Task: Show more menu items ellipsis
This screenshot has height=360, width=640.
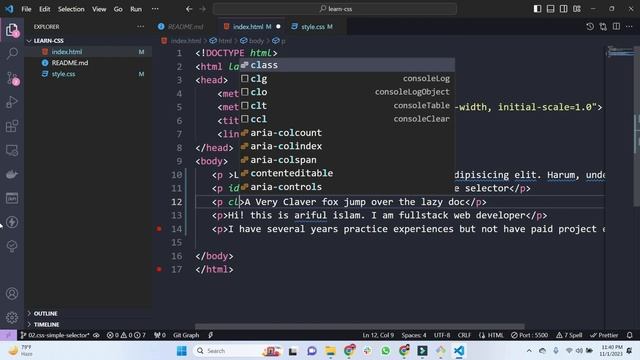Action: [155, 9]
